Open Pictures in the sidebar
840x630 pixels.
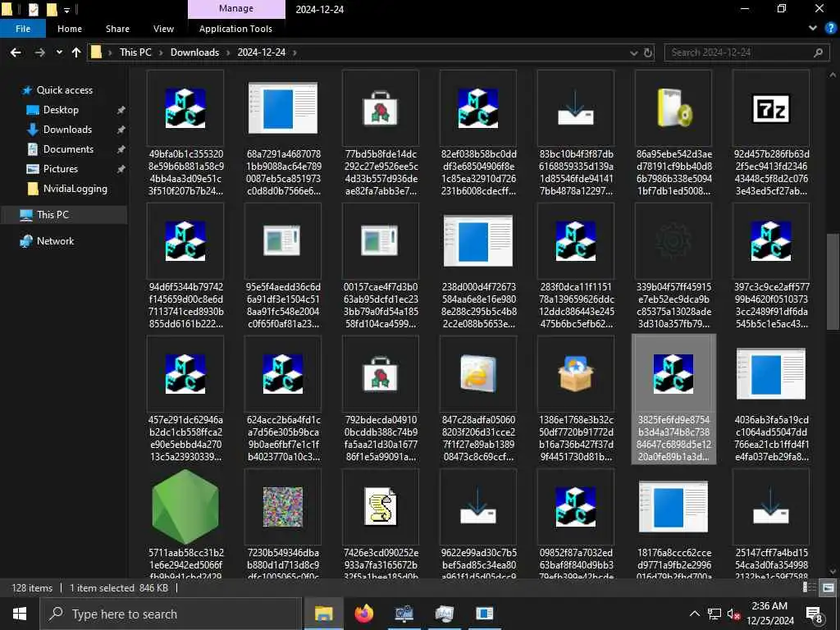[x=61, y=169]
